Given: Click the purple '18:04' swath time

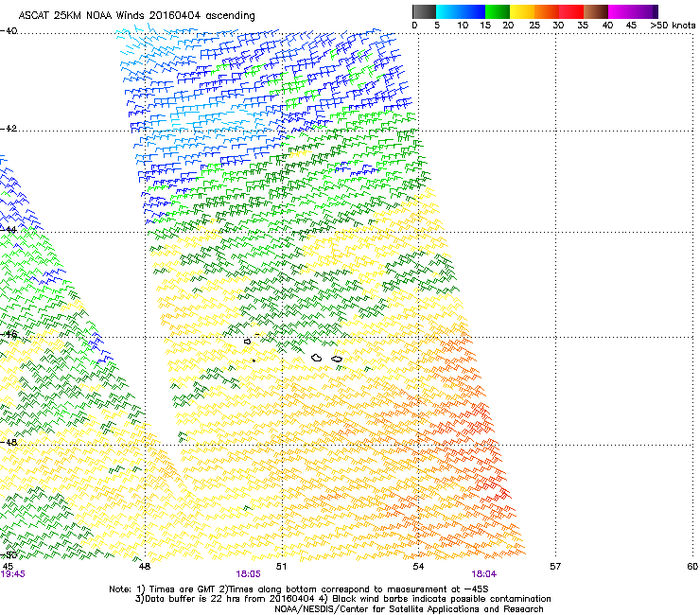Looking at the screenshot, I should (x=484, y=574).
